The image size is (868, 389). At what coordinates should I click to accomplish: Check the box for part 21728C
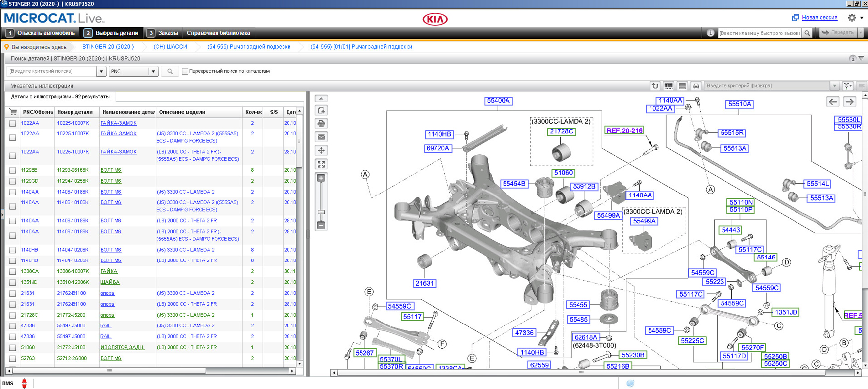click(x=13, y=315)
